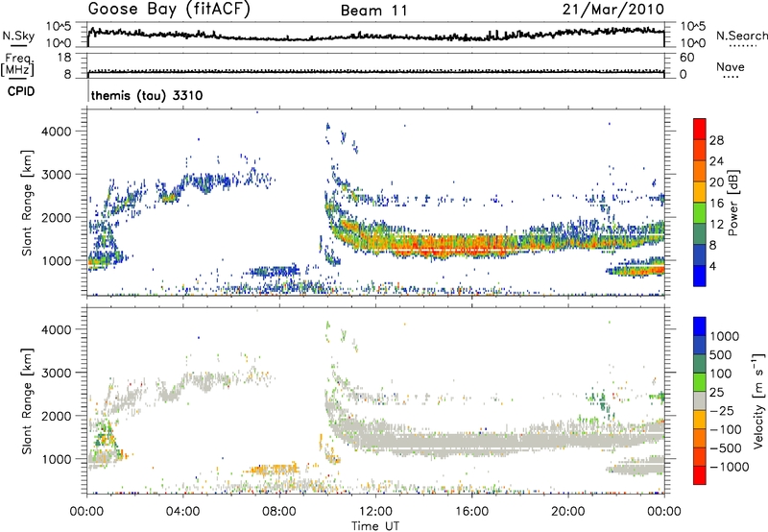Screen dimensions: 768x532
Task: Click the 2000 tick on velocity panel axis
Action: (57, 416)
